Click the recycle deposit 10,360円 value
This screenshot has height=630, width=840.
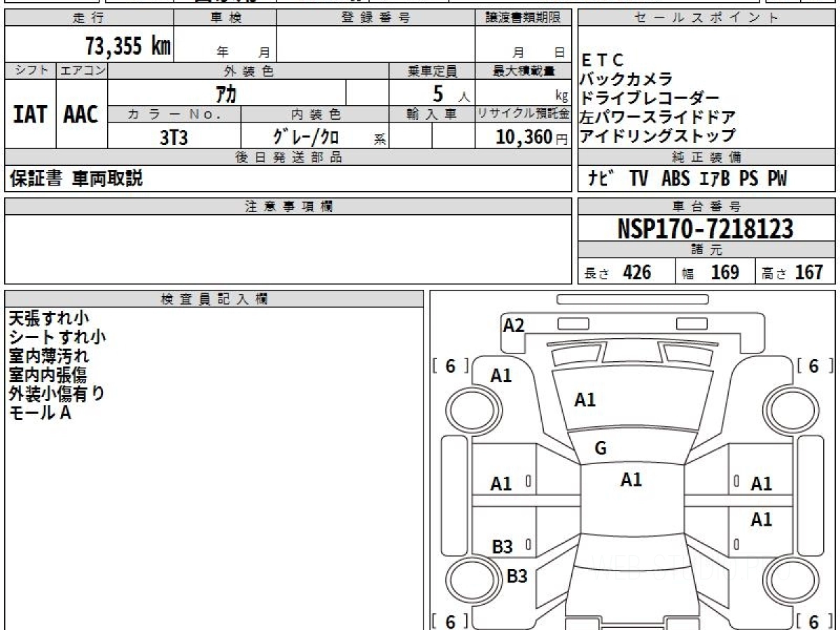524,136
